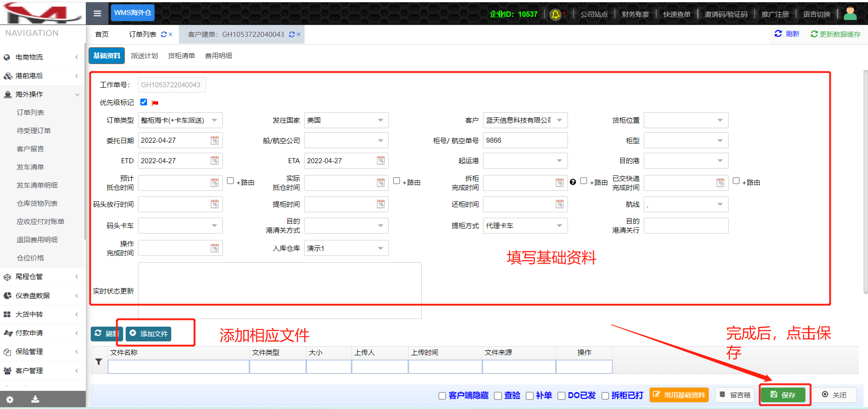Click the help question mark beside 拆柜完成时间

point(573,182)
